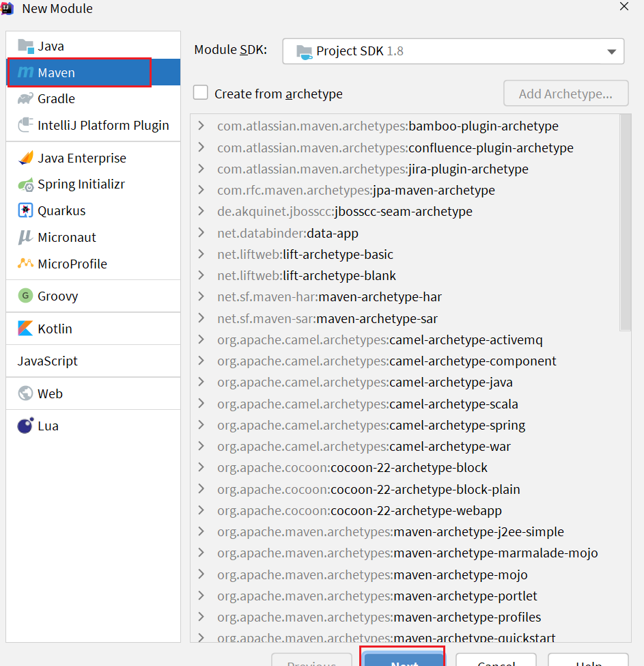644x666 pixels.
Task: Click the Add Archetype button
Action: pyautogui.click(x=565, y=94)
